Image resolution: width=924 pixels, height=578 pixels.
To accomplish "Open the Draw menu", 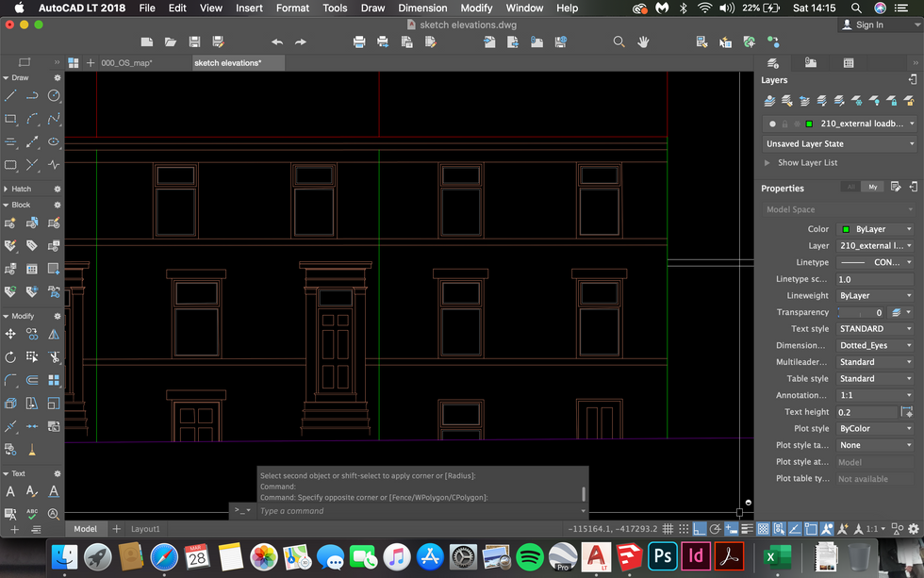I will click(x=372, y=8).
